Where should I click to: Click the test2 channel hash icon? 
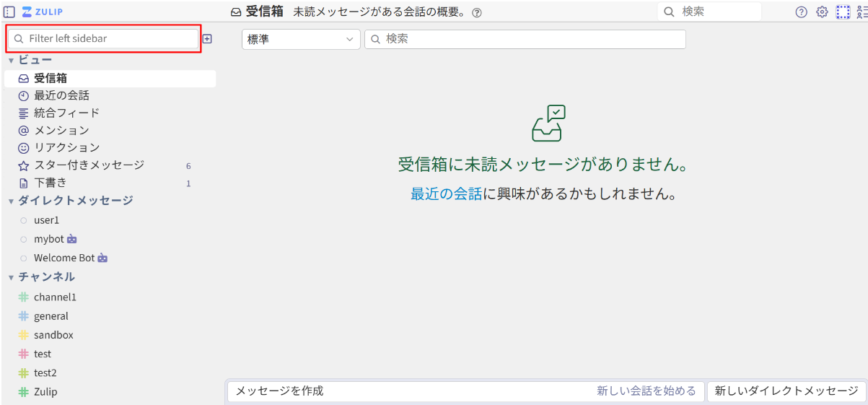tap(23, 373)
